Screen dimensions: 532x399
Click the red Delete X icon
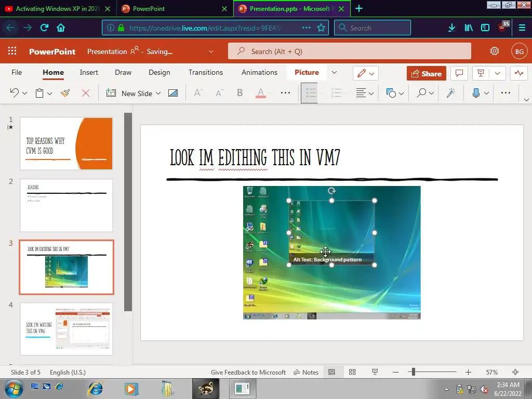coord(86,93)
